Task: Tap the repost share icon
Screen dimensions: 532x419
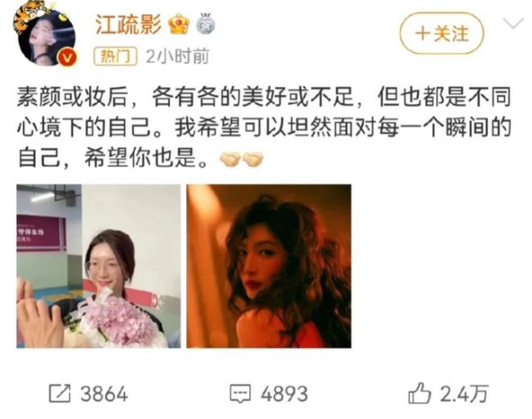Action: click(x=59, y=393)
